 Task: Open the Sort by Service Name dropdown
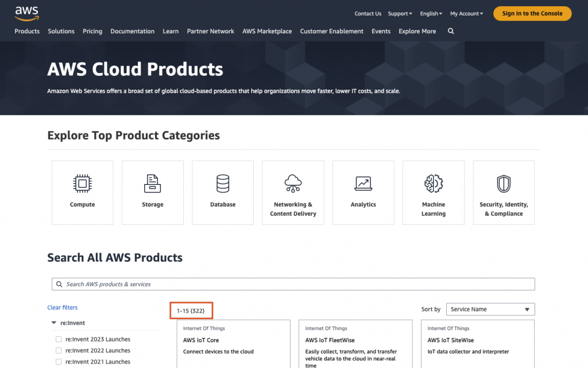(x=490, y=309)
